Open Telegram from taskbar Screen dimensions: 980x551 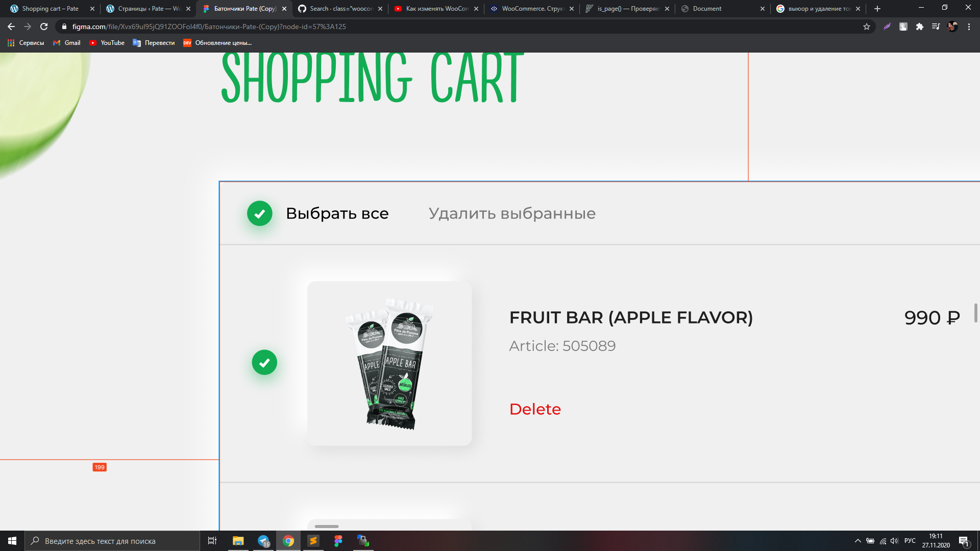coord(263,541)
